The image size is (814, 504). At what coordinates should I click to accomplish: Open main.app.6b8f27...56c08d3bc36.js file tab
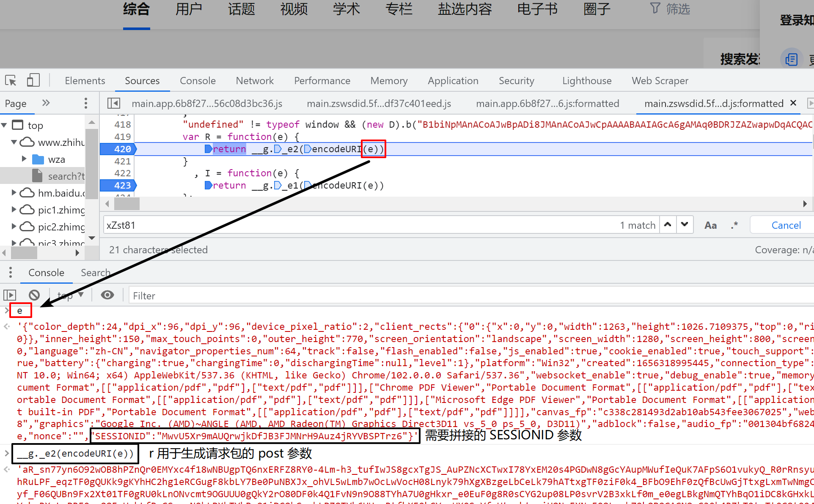click(x=207, y=104)
